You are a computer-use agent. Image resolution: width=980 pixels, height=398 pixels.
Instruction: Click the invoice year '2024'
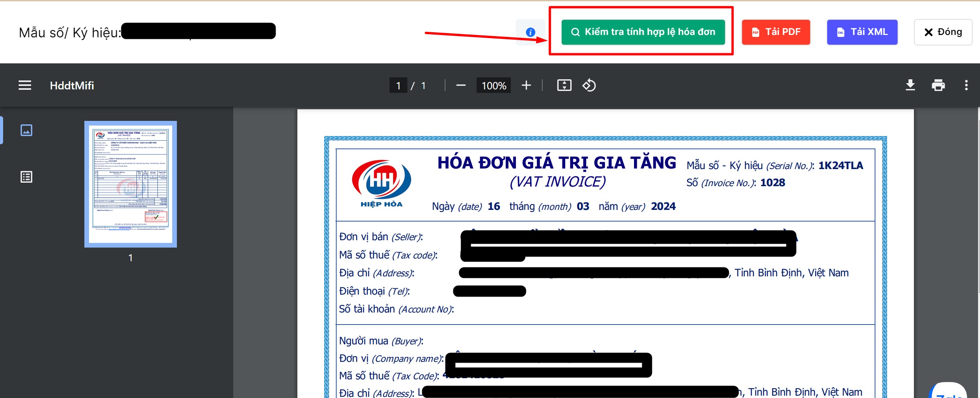click(x=663, y=206)
